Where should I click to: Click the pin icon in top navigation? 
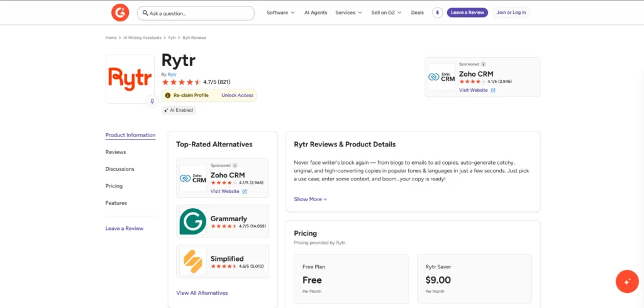tap(438, 13)
